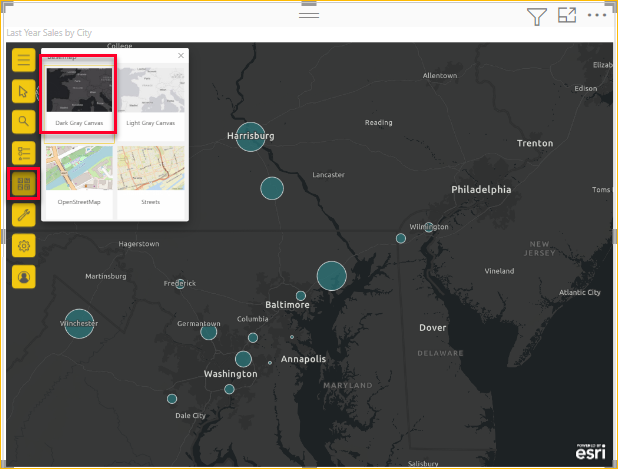Enter focus mode for this visual
The height and width of the screenshot is (469, 618).
(x=567, y=15)
